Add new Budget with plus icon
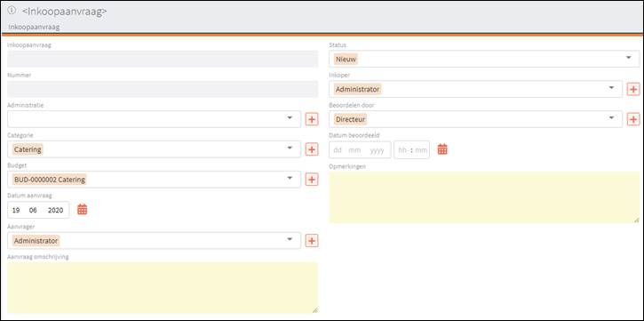This screenshot has width=644, height=321. pos(312,180)
